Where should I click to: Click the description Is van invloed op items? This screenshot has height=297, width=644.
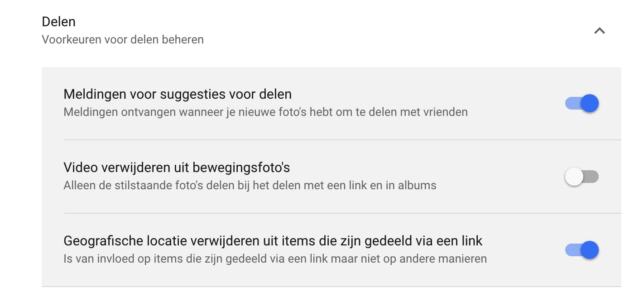tap(275, 259)
